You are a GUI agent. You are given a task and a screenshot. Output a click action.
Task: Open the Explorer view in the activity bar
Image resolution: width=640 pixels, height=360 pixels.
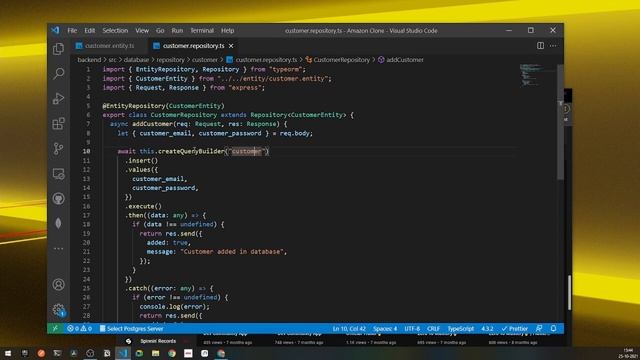pos(58,49)
